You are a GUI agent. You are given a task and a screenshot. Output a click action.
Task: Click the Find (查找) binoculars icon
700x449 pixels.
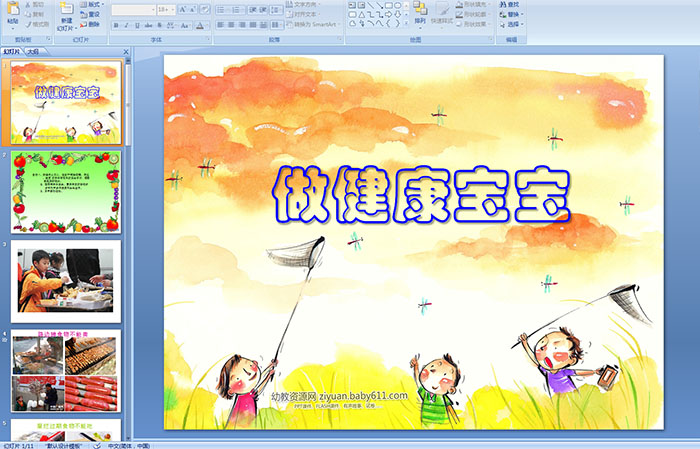point(503,4)
